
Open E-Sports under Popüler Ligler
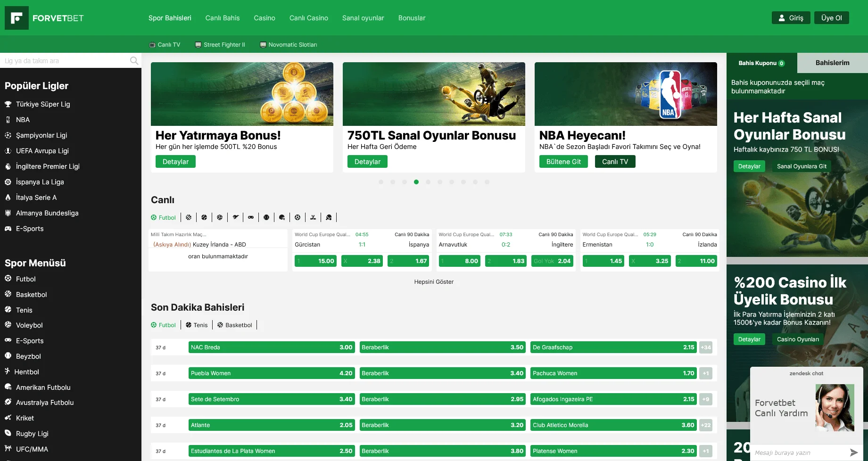30,229
